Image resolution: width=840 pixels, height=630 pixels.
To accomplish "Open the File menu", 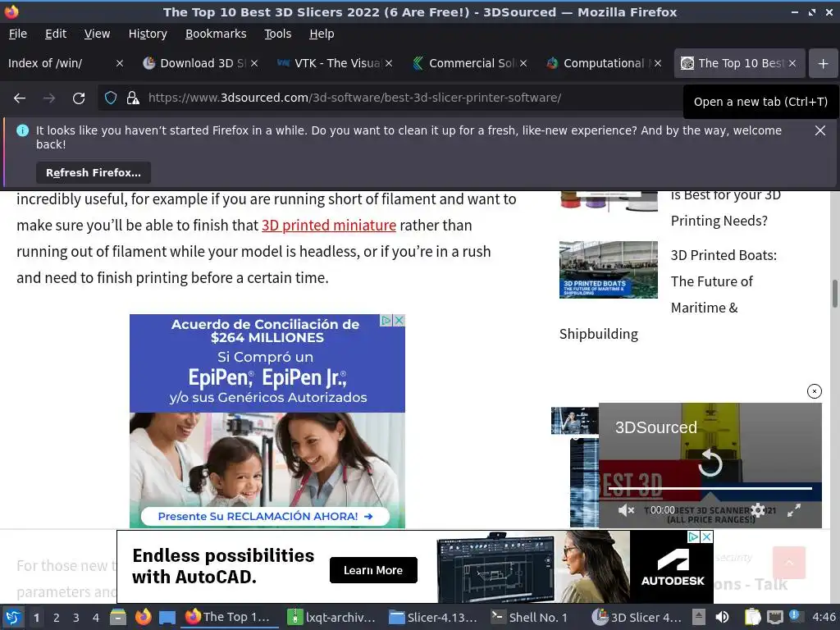I will (18, 34).
